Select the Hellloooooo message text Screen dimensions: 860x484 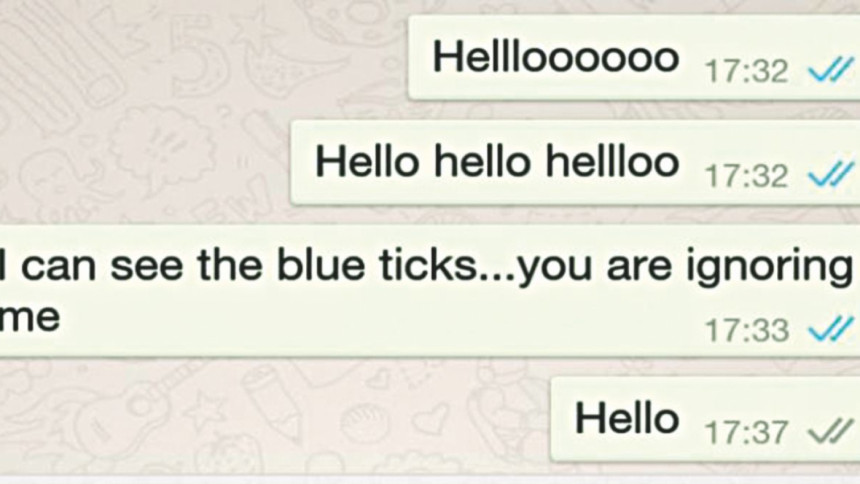click(556, 58)
